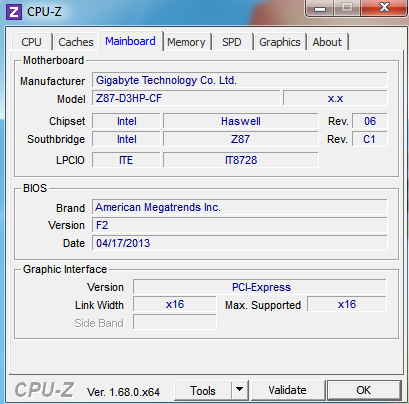Click the Chipset name Haswell
The image size is (409, 404).
point(241,121)
